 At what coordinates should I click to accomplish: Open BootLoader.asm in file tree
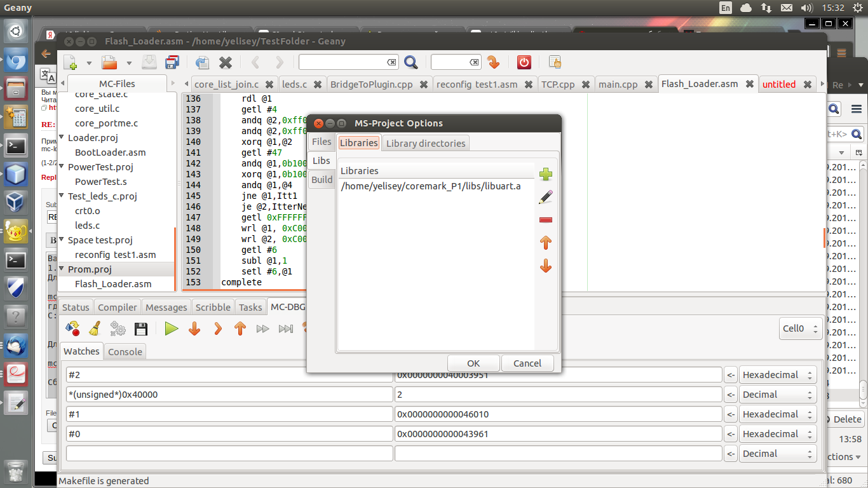pos(110,152)
